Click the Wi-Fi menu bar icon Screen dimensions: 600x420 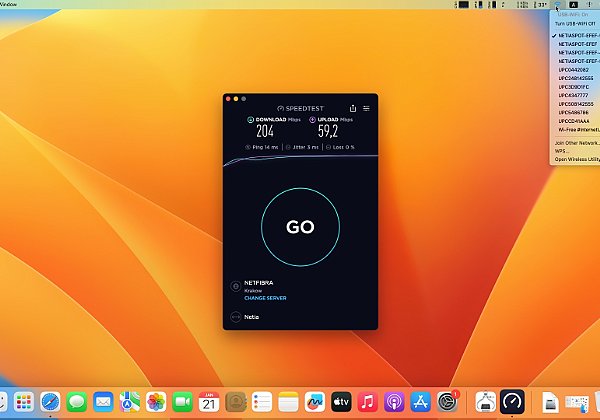coord(558,5)
